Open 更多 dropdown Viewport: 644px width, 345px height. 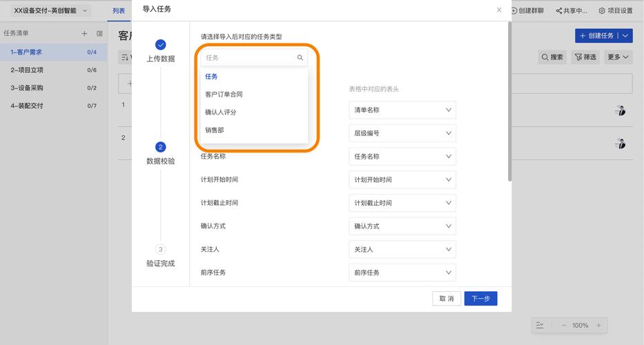click(618, 57)
